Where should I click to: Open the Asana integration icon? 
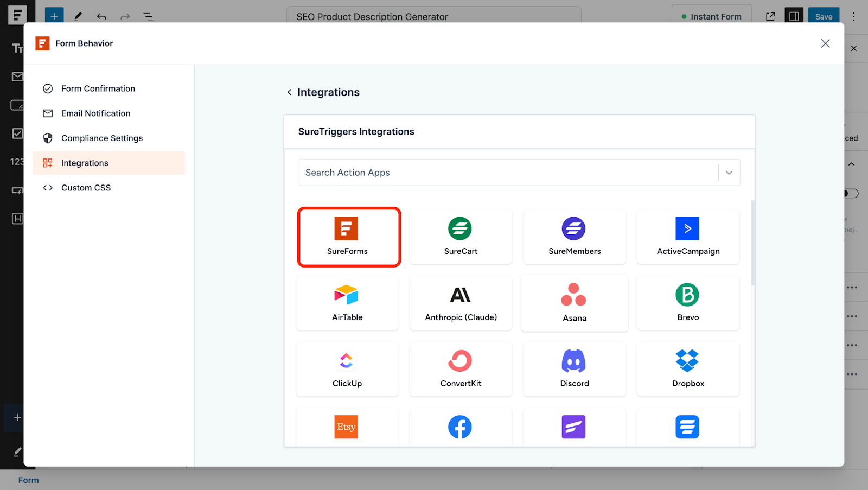pyautogui.click(x=575, y=303)
